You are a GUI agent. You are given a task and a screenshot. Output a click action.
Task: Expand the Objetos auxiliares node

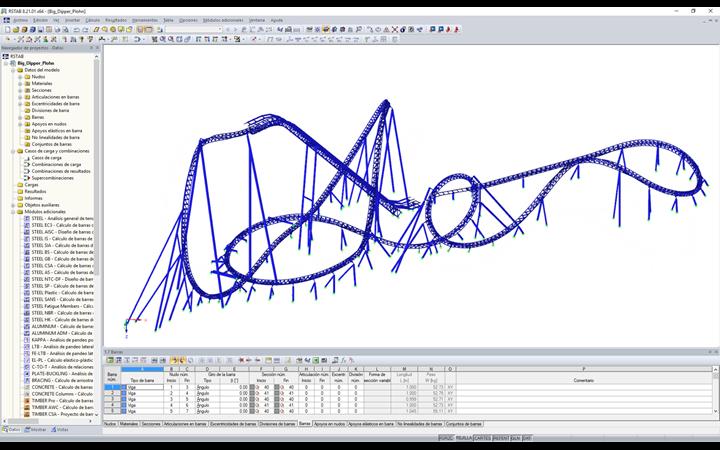[x=13, y=205]
